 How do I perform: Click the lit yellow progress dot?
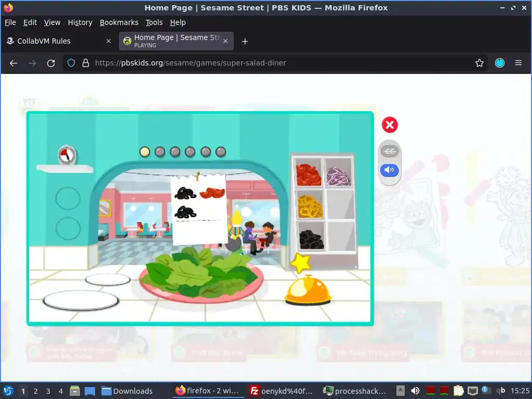coord(144,152)
